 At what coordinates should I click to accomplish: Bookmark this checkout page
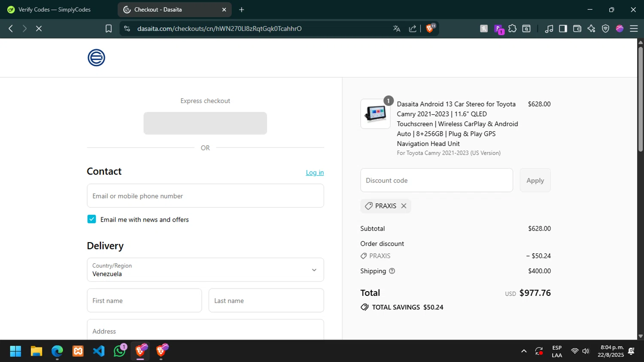pos(109,28)
